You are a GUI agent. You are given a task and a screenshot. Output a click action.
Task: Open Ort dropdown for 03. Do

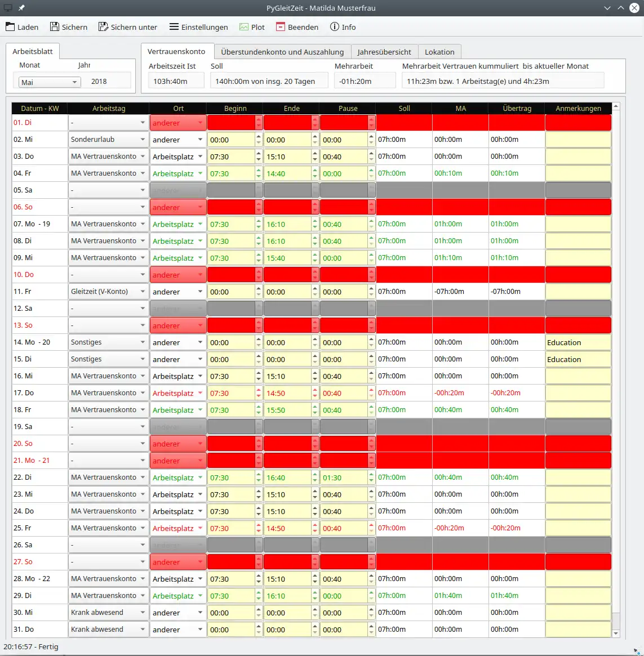pos(178,157)
